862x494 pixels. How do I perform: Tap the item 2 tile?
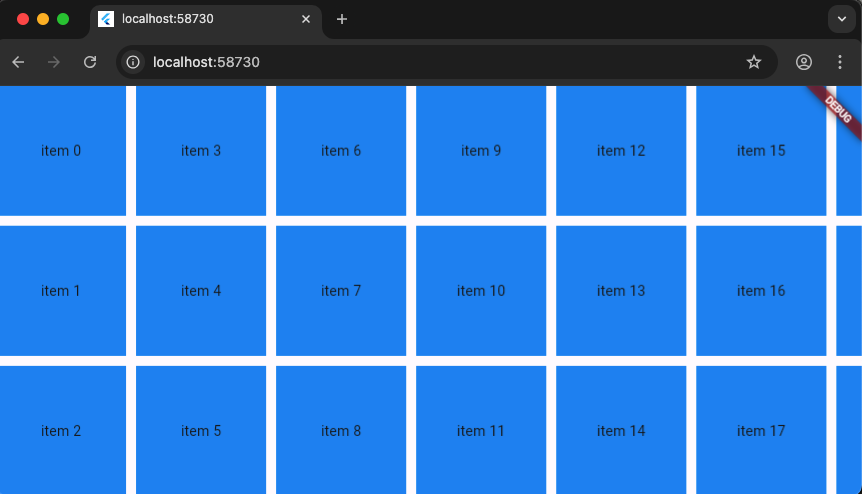pyautogui.click(x=61, y=430)
